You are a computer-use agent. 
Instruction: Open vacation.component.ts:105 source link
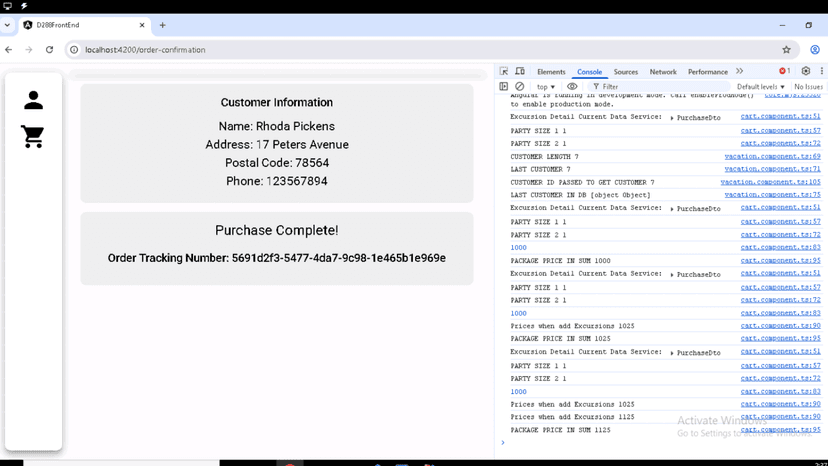(770, 183)
